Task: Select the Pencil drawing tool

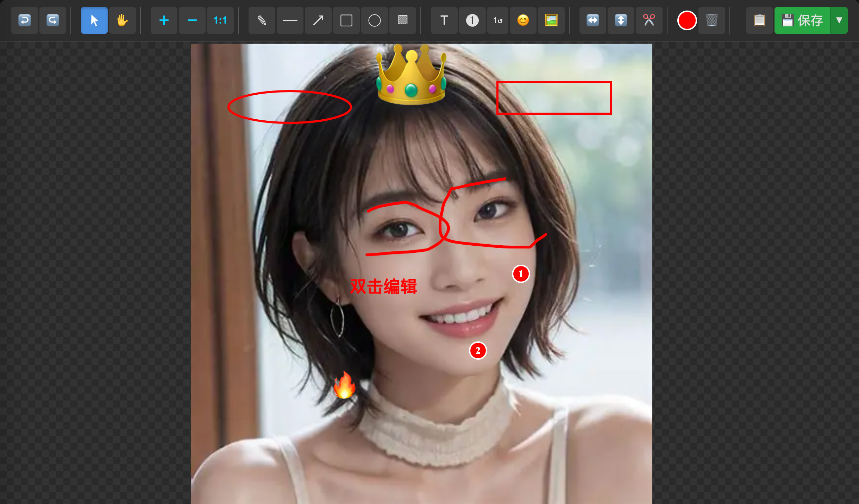Action: click(x=261, y=20)
